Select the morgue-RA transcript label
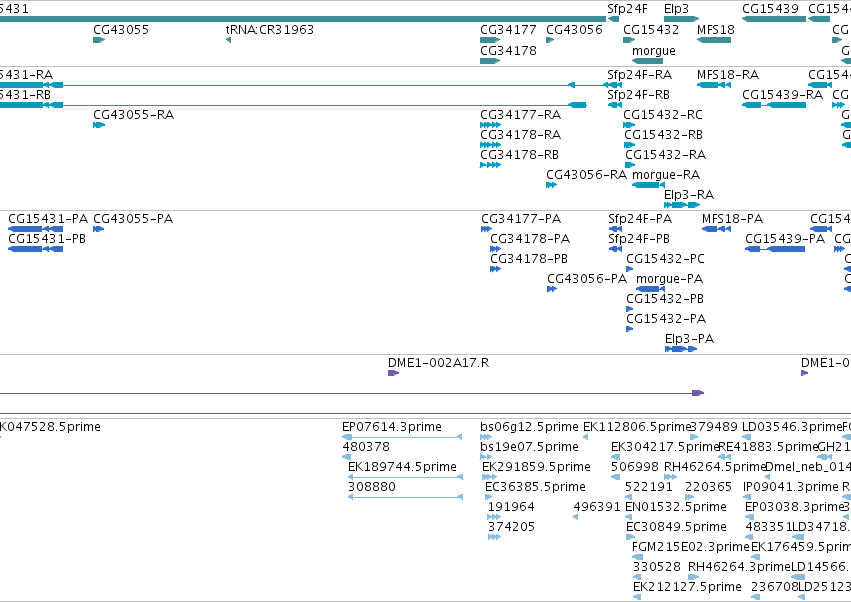The width and height of the screenshot is (851, 602). point(666,175)
